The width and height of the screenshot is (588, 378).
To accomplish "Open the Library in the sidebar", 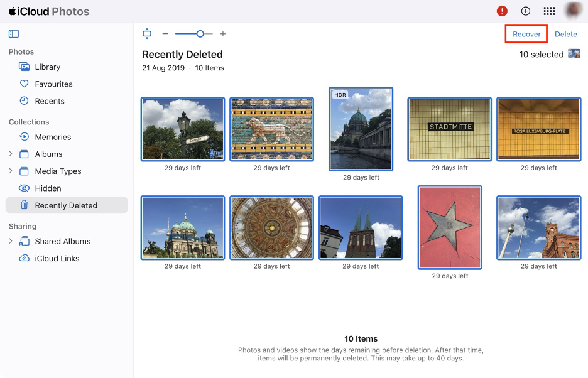I will point(49,67).
